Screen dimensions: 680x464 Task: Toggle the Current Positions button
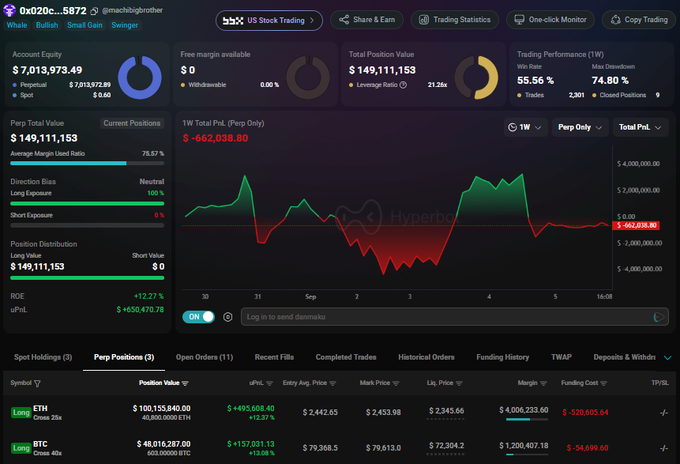(132, 123)
